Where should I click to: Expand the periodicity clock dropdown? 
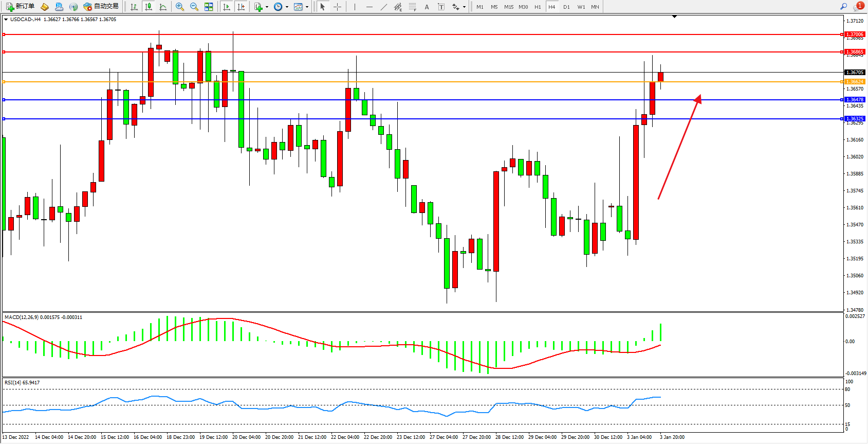click(287, 7)
